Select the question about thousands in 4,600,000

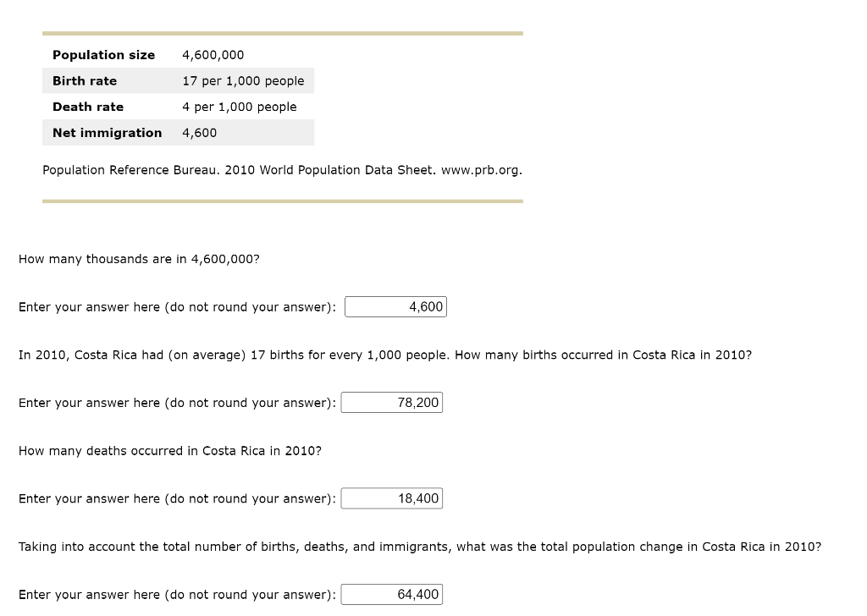(x=138, y=259)
